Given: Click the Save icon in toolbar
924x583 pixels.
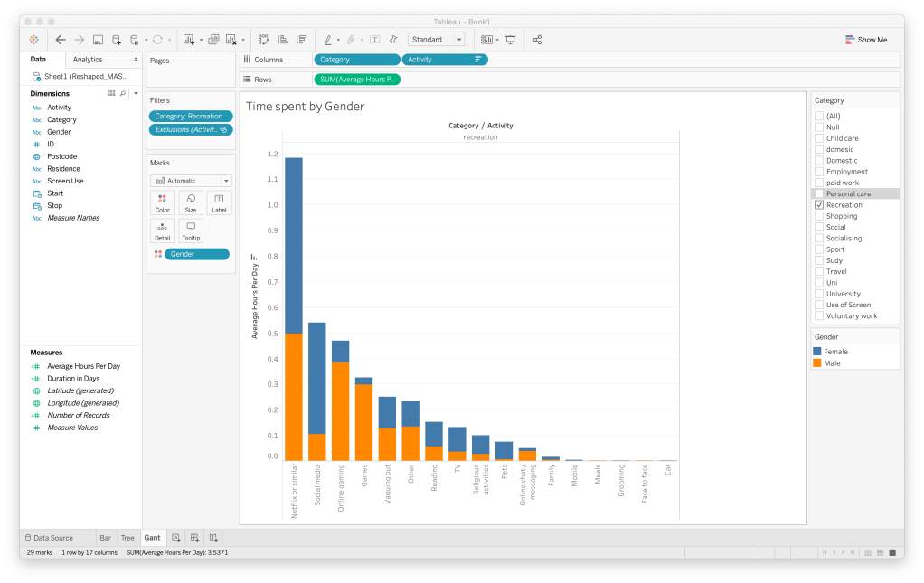Looking at the screenshot, I should point(98,40).
